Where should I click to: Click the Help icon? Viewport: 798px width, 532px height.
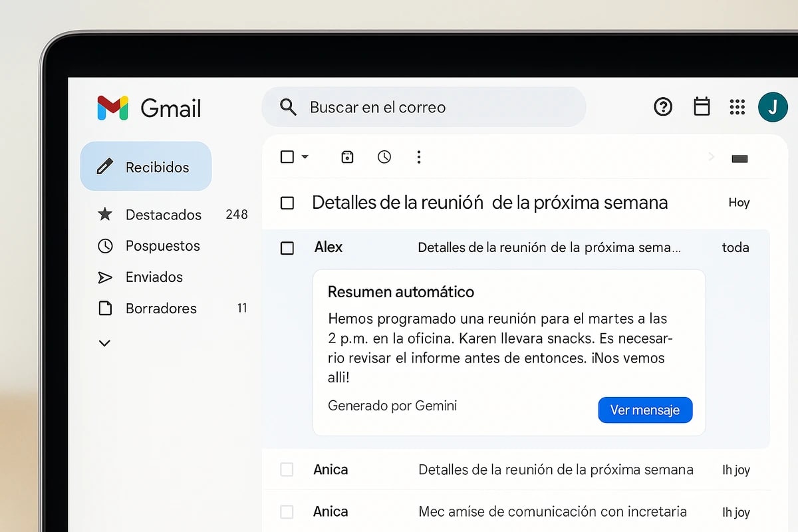coord(663,106)
